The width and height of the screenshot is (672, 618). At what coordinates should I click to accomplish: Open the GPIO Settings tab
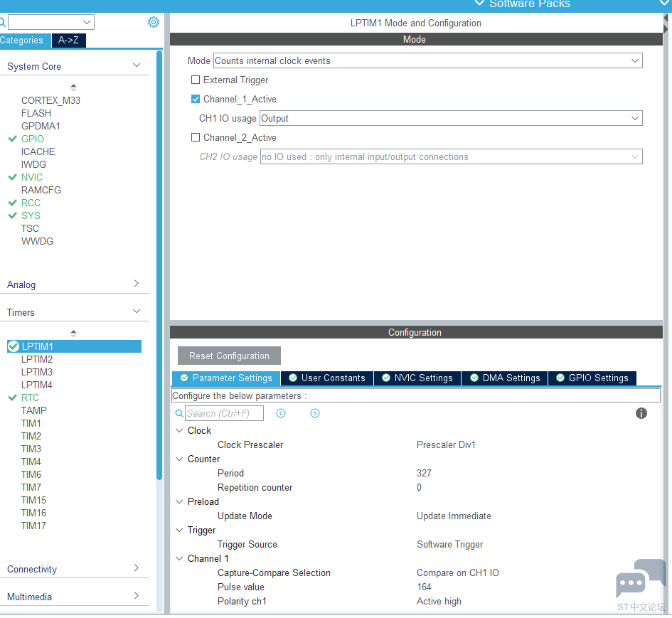pyautogui.click(x=592, y=378)
